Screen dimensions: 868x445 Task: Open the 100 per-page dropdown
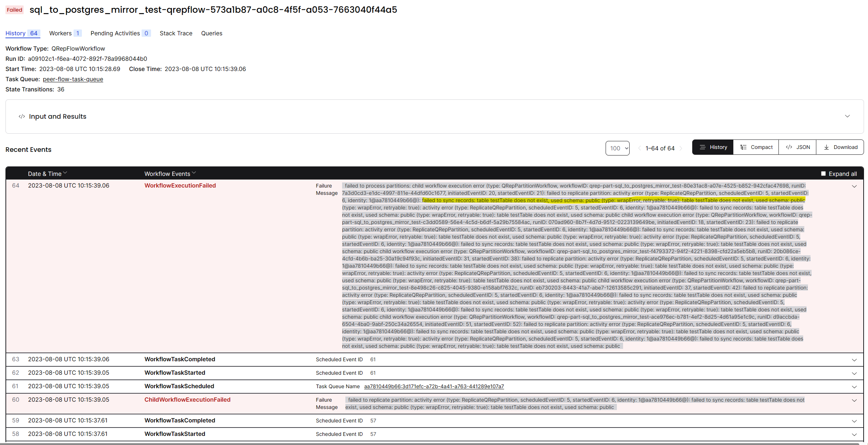[x=617, y=148]
